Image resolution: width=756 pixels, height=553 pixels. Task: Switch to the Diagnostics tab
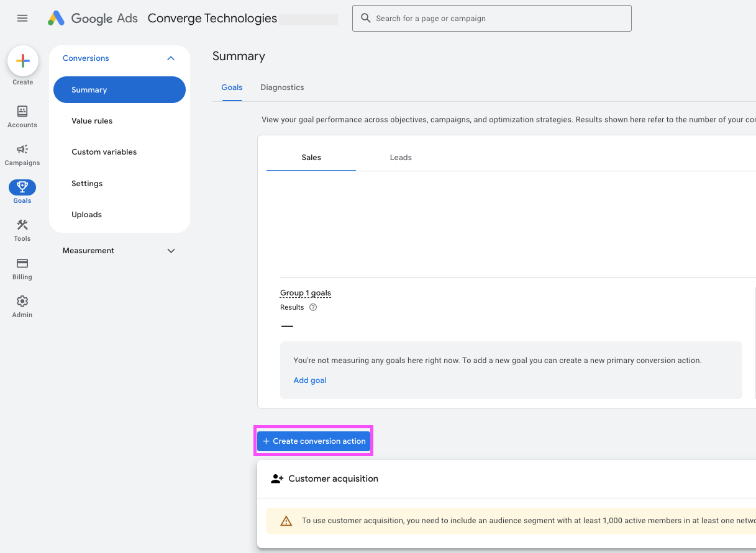point(282,88)
